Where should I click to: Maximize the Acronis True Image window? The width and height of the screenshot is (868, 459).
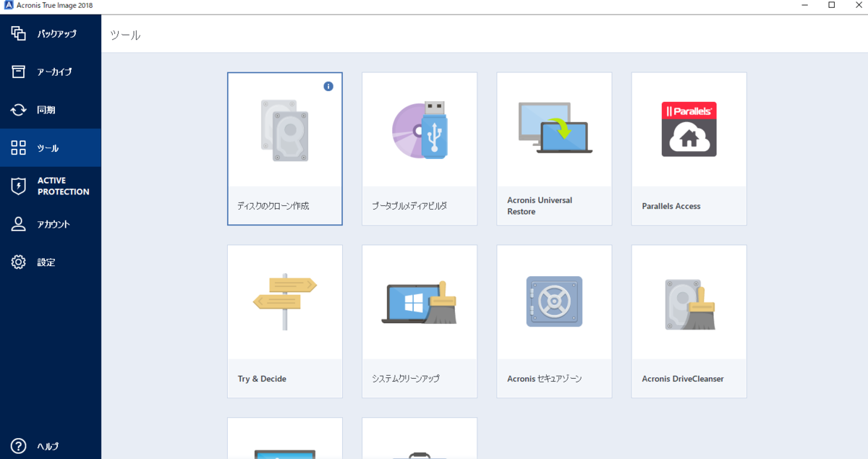pos(832,5)
